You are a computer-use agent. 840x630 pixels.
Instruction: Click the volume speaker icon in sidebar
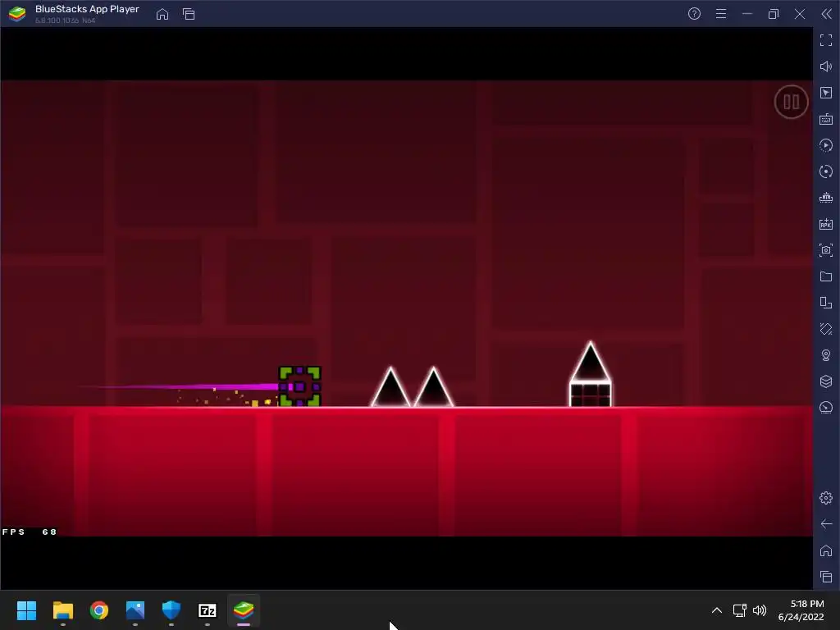pos(826,66)
